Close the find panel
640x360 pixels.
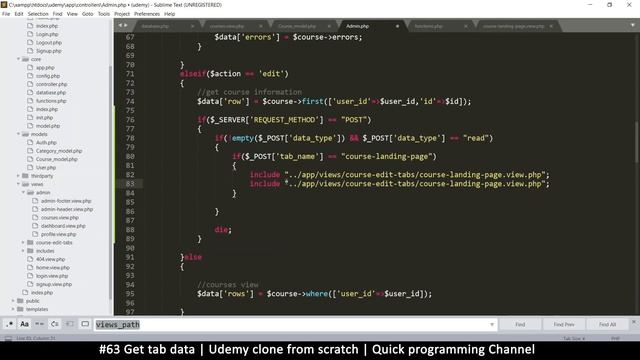tap(634, 322)
